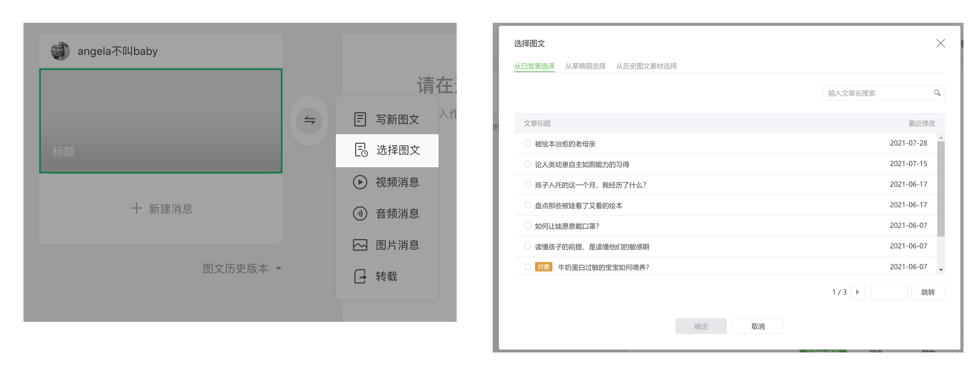Click the scrollbar up arrow in article list

point(941,137)
